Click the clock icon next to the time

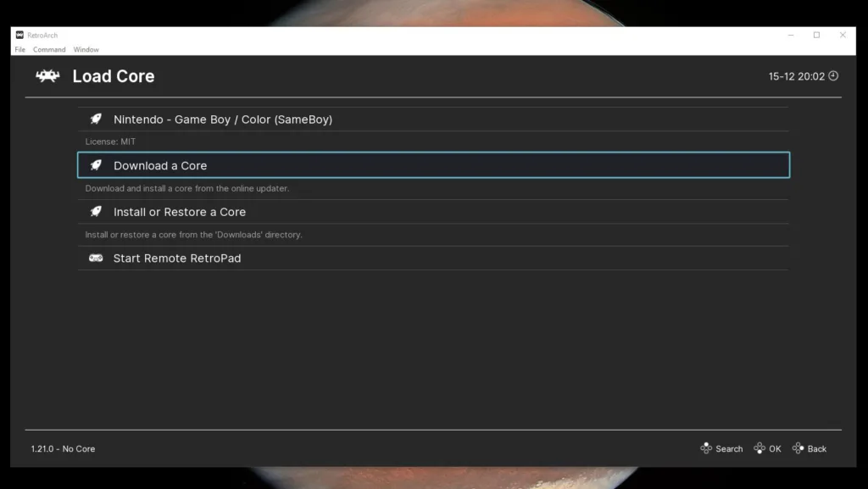point(832,75)
